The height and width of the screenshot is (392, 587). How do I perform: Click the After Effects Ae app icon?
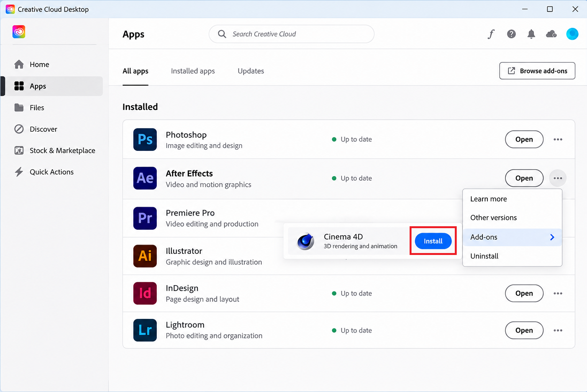point(145,178)
